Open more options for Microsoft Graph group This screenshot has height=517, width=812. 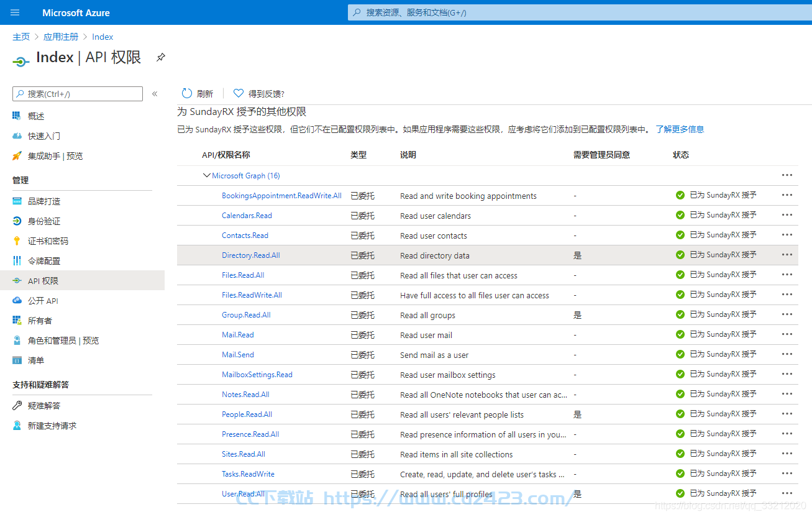coord(787,175)
